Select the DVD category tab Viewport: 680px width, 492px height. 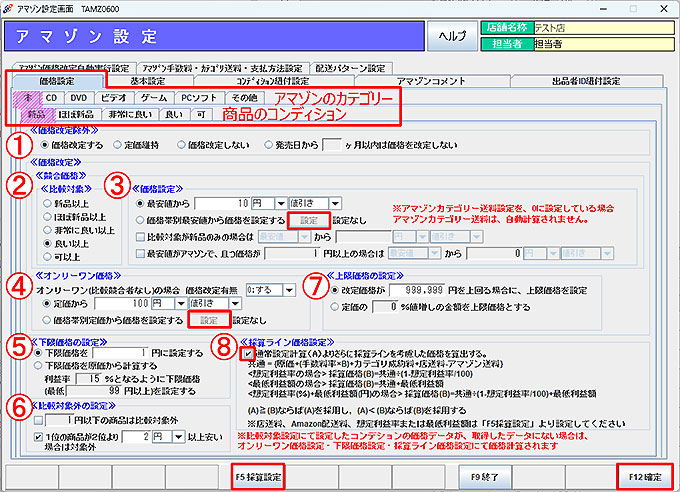pos(78,98)
